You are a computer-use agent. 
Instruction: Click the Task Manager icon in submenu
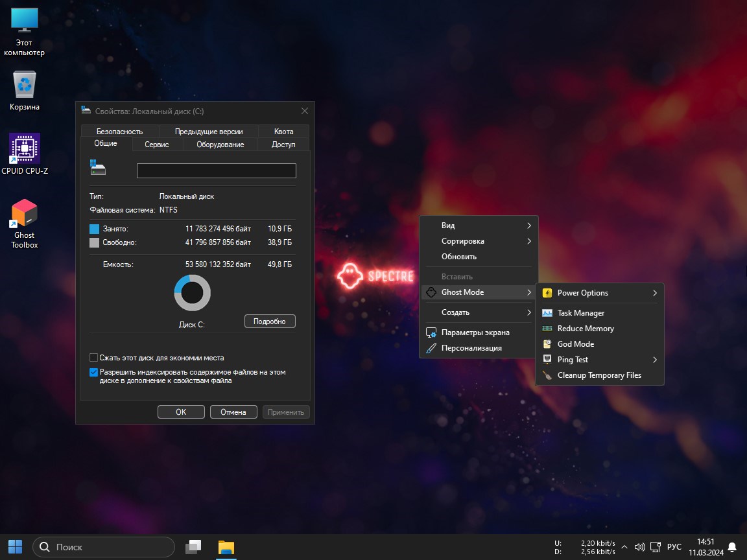[x=547, y=313]
